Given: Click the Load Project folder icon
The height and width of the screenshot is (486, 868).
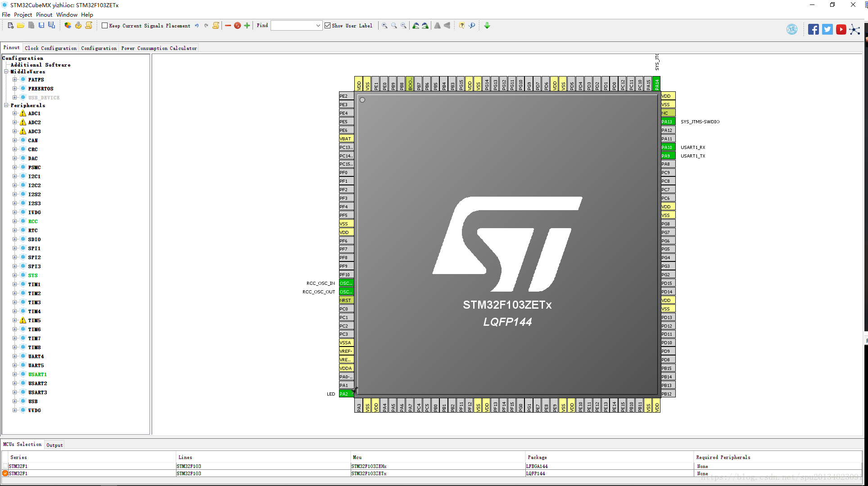Looking at the screenshot, I should pyautogui.click(x=21, y=26).
